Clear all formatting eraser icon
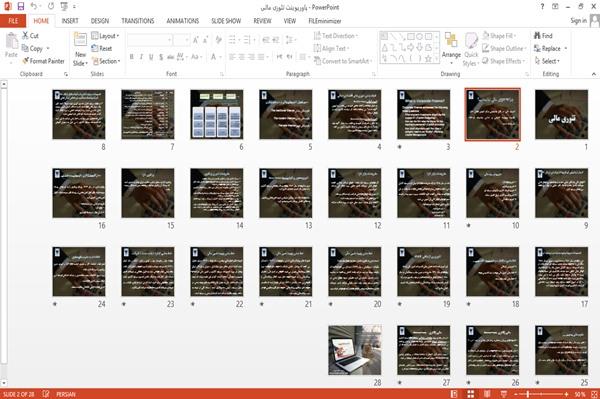 (218, 39)
